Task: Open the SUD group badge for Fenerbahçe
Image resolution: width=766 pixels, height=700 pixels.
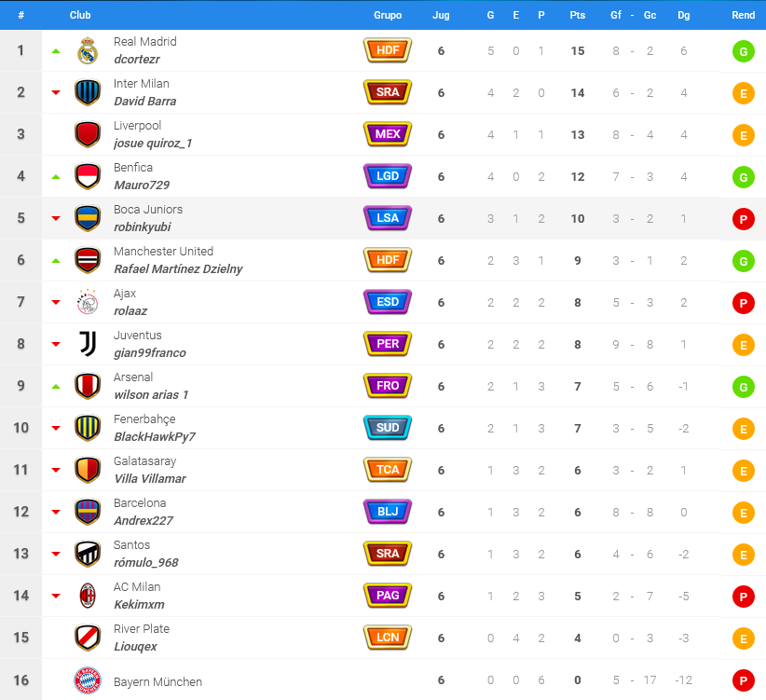Action: [388, 428]
